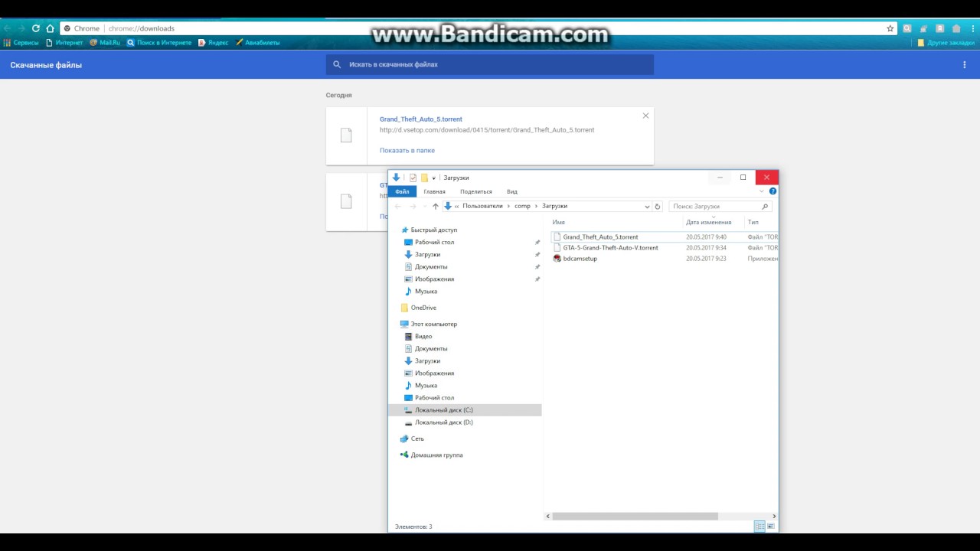Click the file icon of Grand_Theft_Auto_5 download
This screenshot has height=551, width=980.
[x=346, y=135]
